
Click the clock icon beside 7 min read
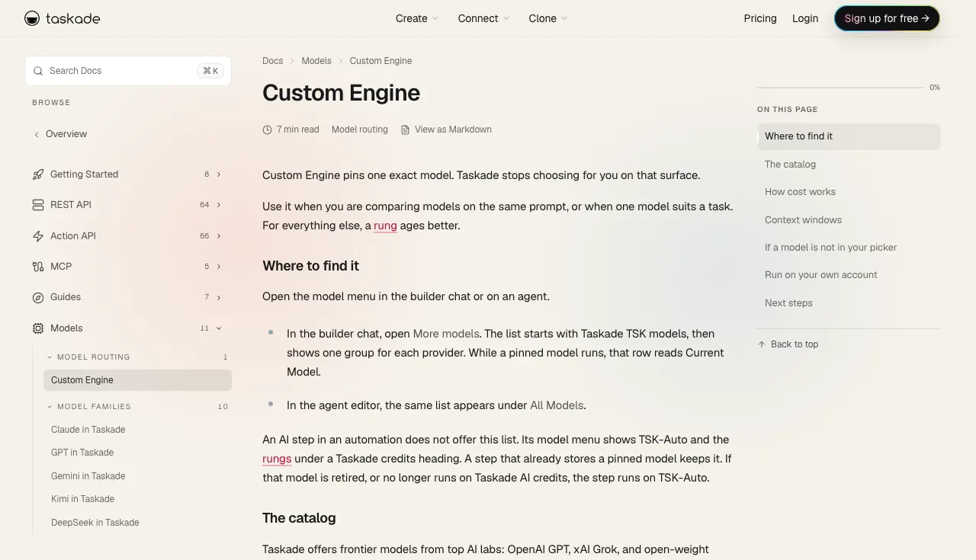click(267, 130)
